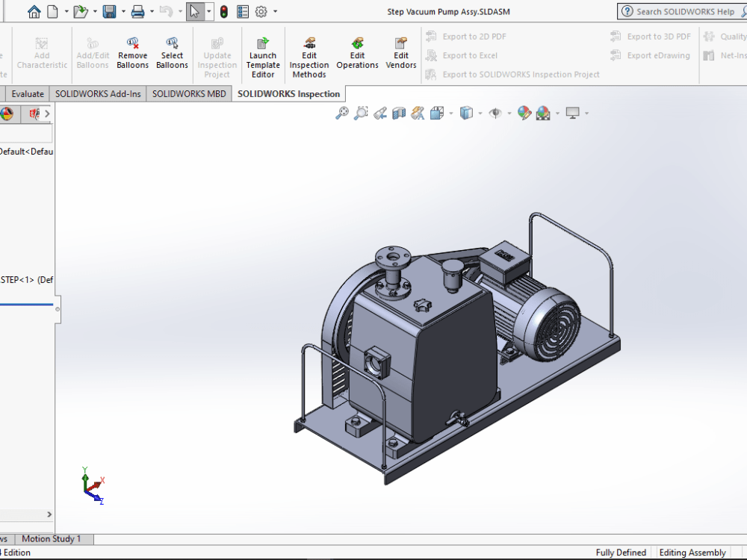
Task: Switch to the SOLIDWORKS MBD tab
Action: tap(189, 93)
